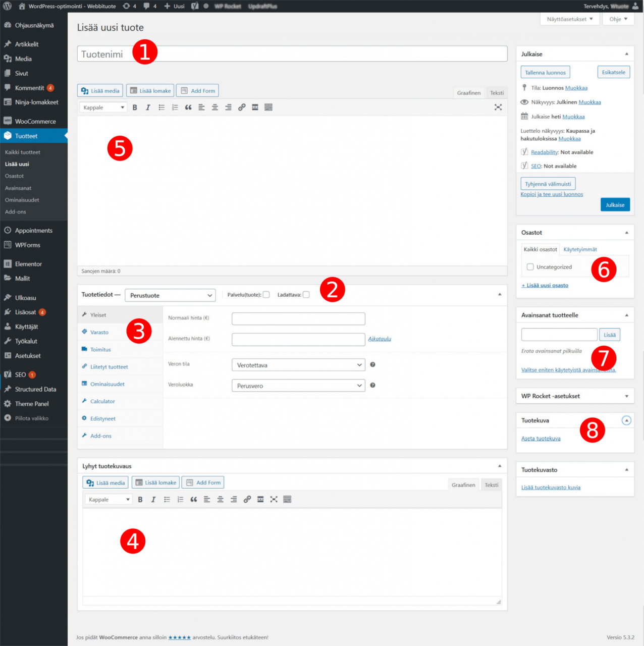
Task: Click WordPress logo in admin bar
Action: (x=7, y=6)
